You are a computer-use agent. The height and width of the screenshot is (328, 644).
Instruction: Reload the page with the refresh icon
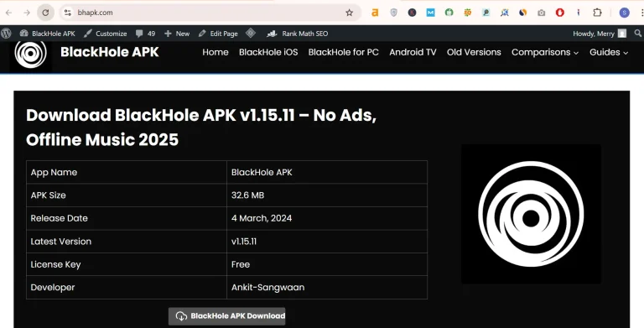tap(45, 13)
